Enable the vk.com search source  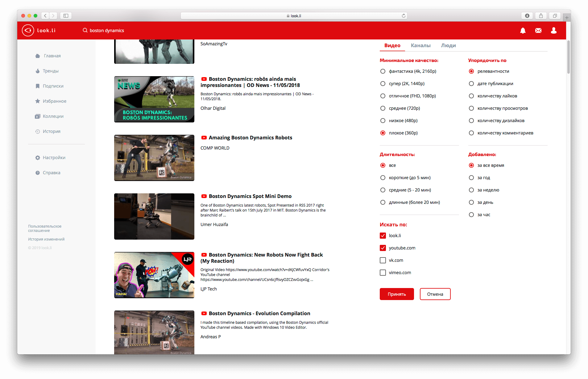(x=383, y=260)
